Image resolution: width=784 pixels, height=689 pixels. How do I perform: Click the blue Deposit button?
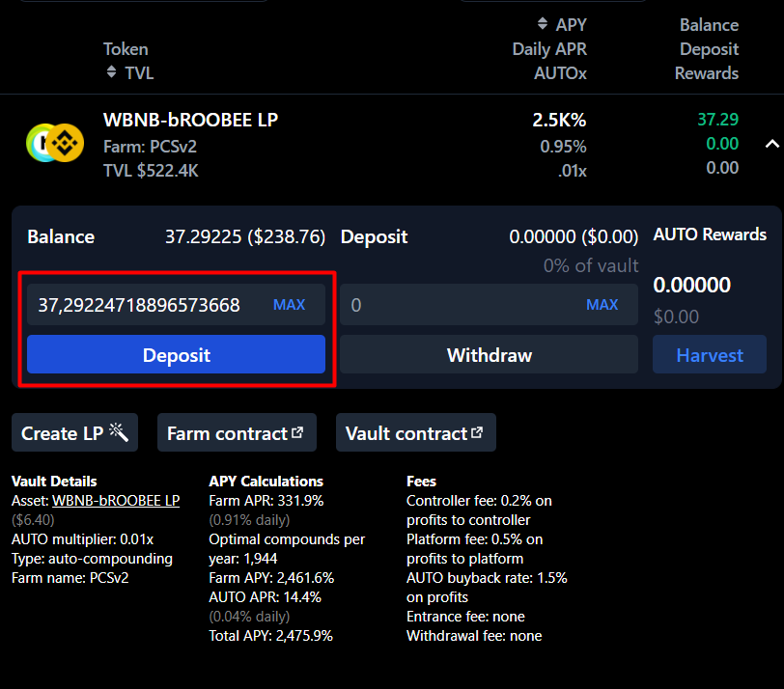coord(176,354)
